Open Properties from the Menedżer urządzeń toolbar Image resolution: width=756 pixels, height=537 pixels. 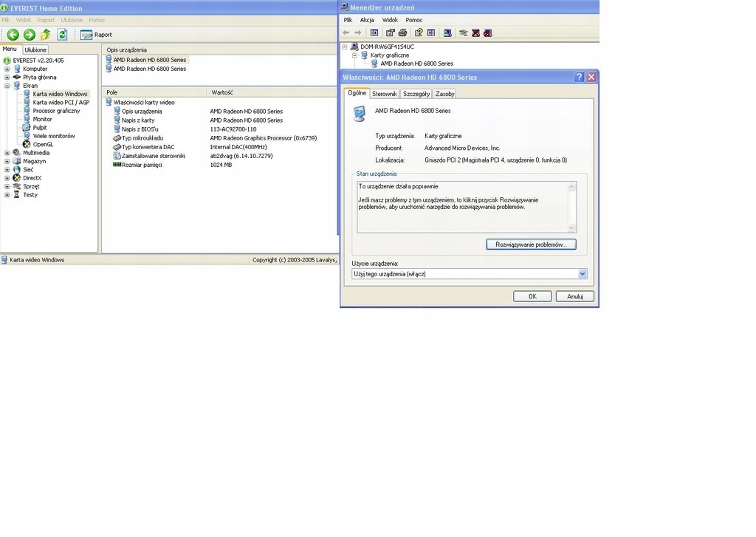[x=390, y=33]
